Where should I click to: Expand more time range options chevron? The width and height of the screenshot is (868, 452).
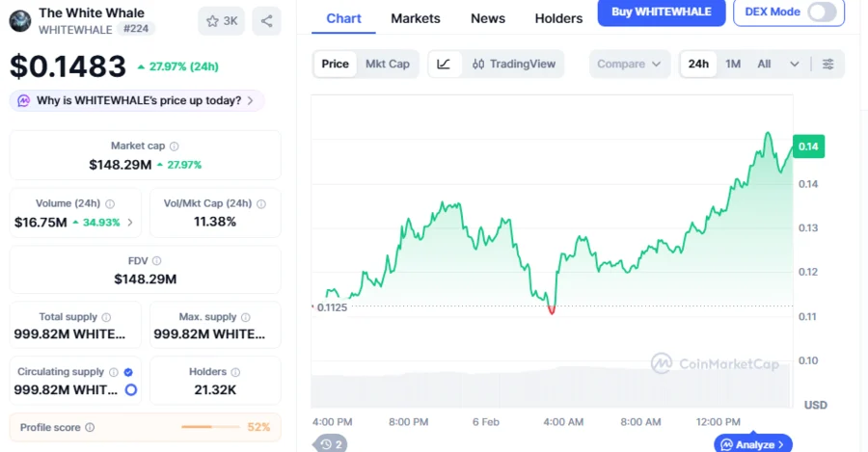794,64
